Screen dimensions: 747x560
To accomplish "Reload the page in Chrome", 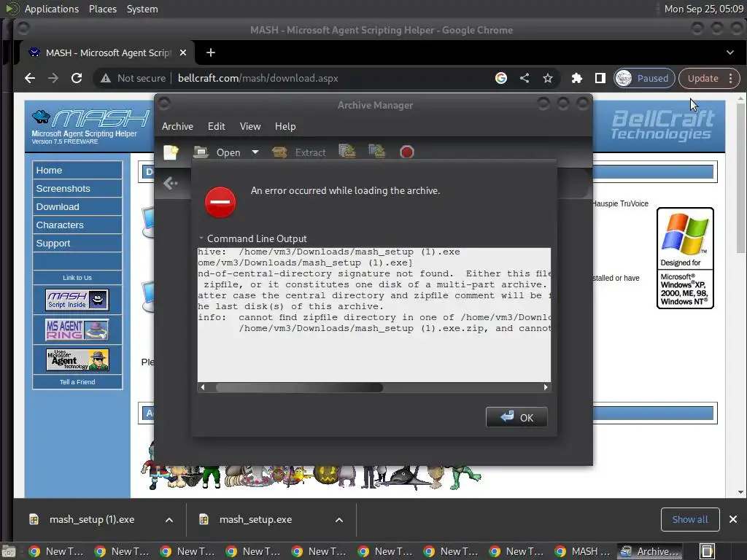I will [x=76, y=78].
